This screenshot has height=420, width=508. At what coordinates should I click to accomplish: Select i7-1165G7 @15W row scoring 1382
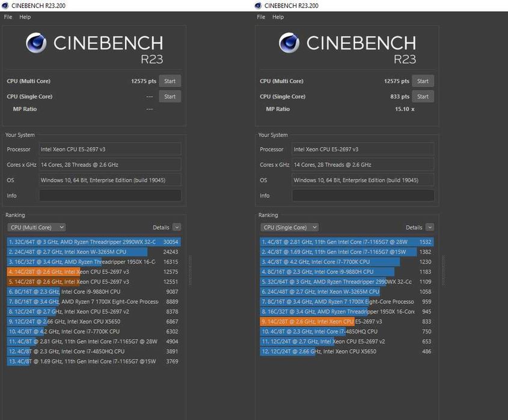(347, 252)
